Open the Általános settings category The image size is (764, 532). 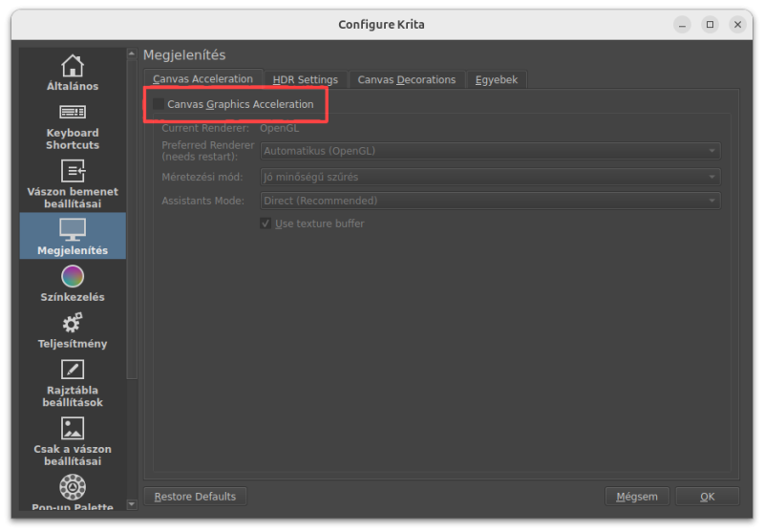(73, 72)
